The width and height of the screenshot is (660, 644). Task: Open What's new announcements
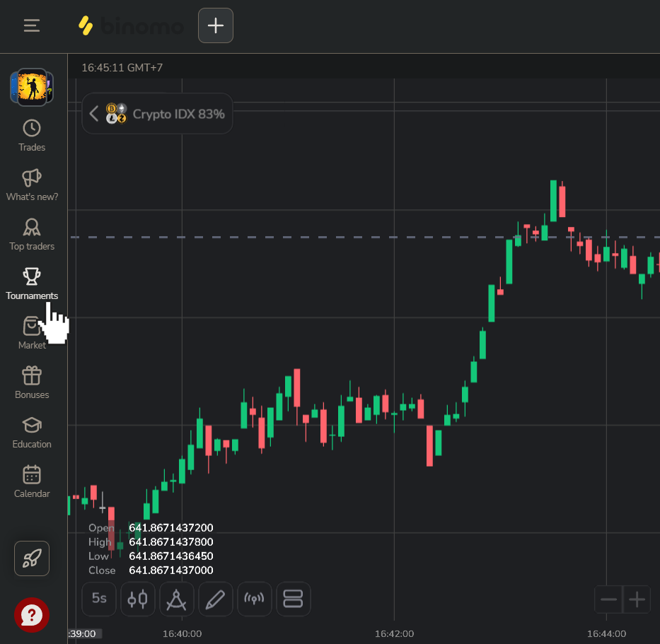click(32, 185)
